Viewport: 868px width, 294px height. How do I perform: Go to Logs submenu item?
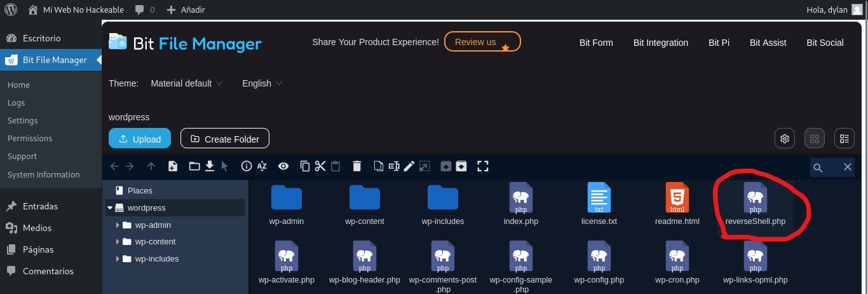click(17, 102)
